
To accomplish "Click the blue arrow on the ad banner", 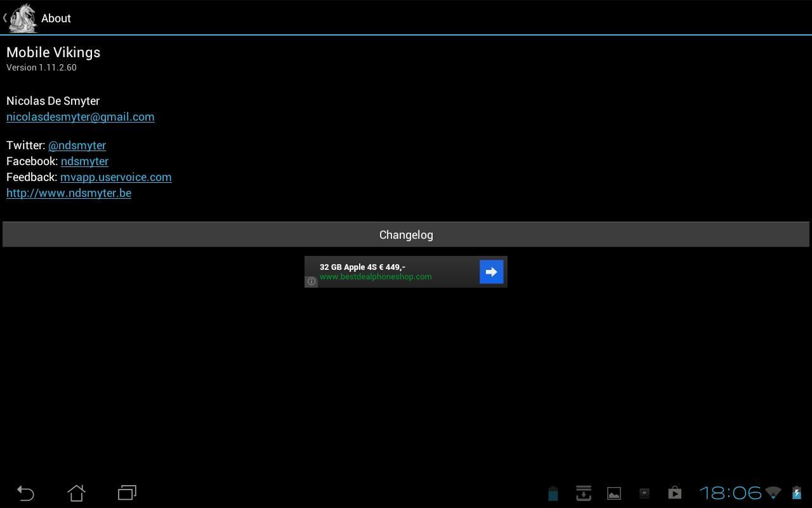I will tap(492, 272).
